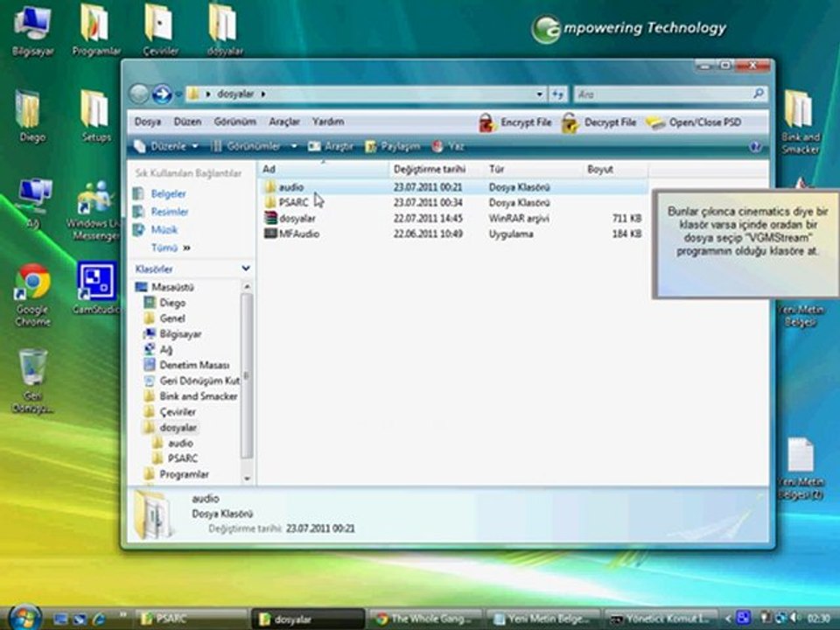
Task: Click the Encrypt File toolbar icon
Action: click(487, 122)
